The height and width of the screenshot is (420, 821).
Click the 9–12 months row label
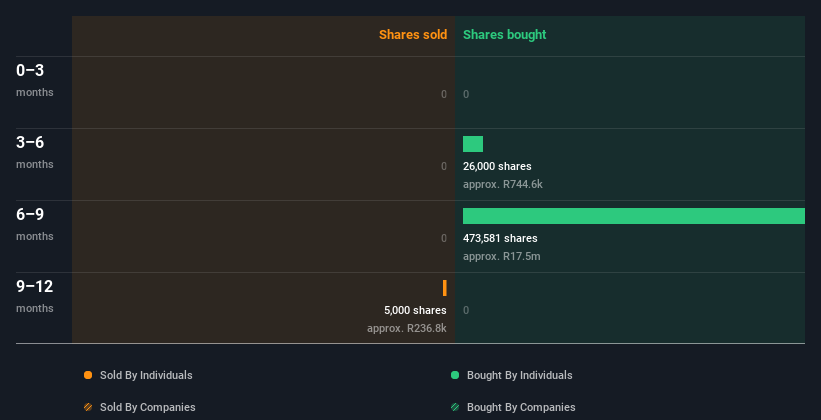[35, 296]
